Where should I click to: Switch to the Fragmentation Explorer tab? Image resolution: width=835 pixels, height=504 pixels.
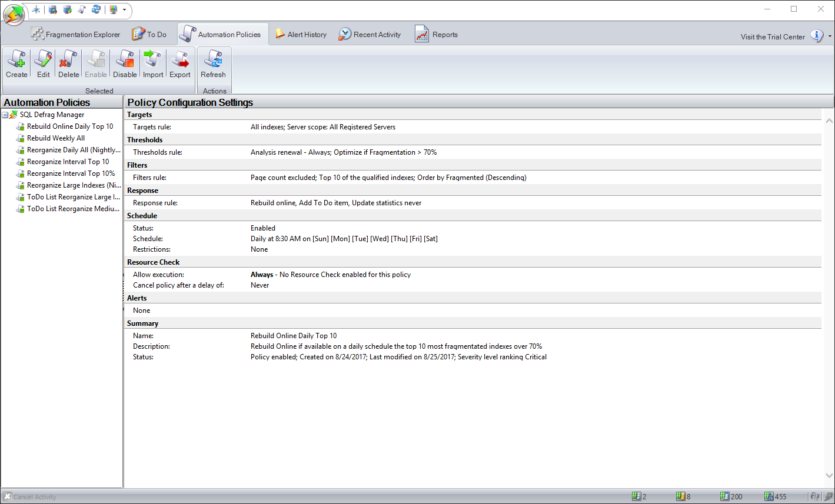(x=75, y=35)
